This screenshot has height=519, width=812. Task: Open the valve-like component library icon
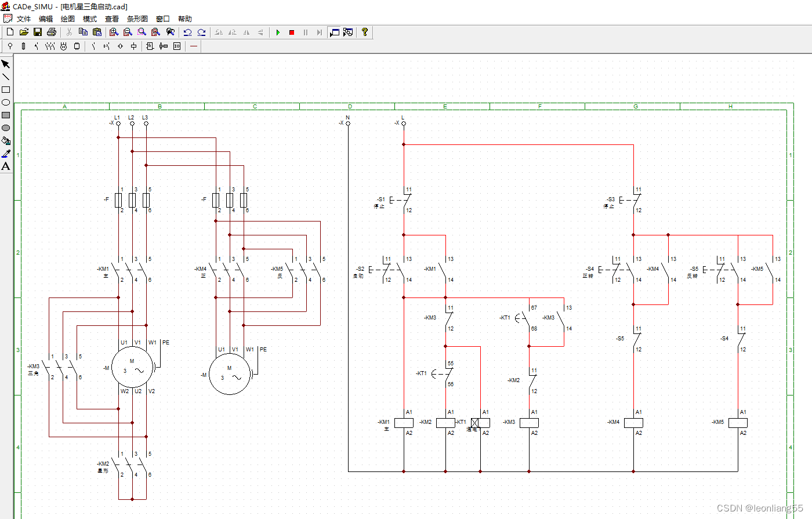point(164,46)
